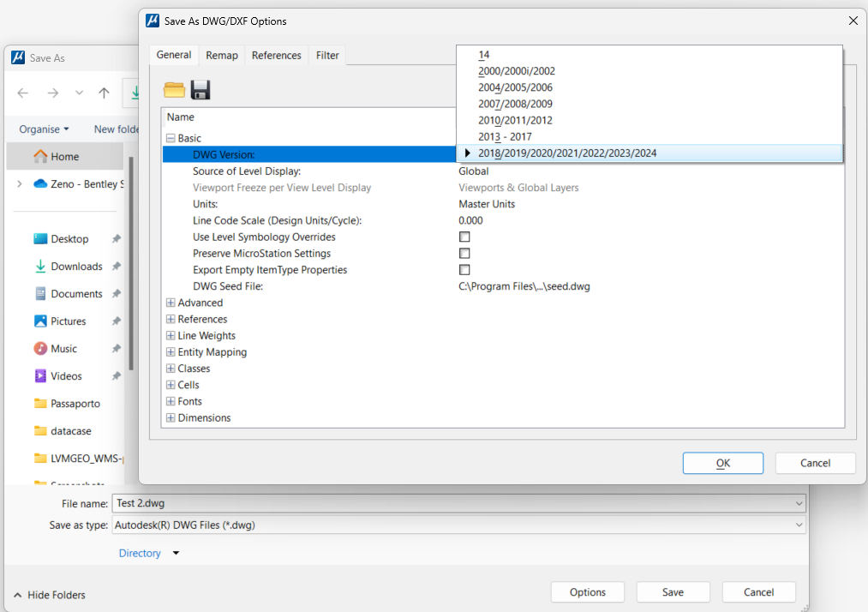Switch to the Remap tab

pos(222,56)
